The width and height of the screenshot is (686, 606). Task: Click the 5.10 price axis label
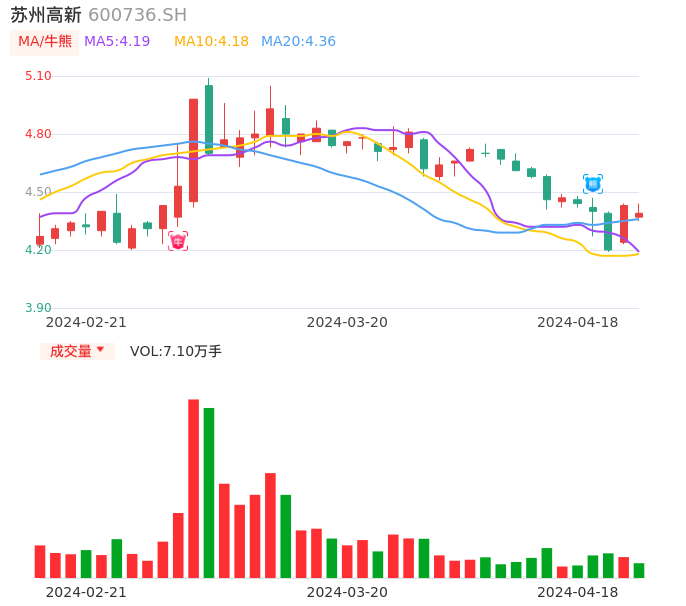(38, 76)
